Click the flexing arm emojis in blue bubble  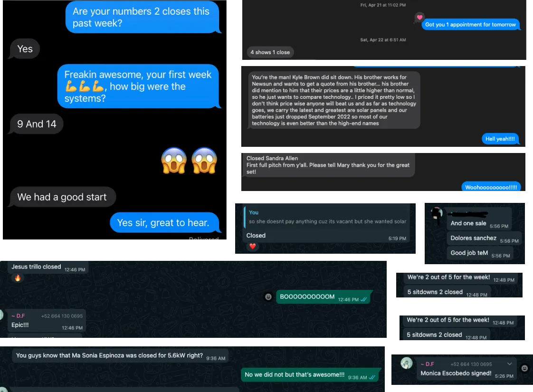pyautogui.click(x=84, y=86)
